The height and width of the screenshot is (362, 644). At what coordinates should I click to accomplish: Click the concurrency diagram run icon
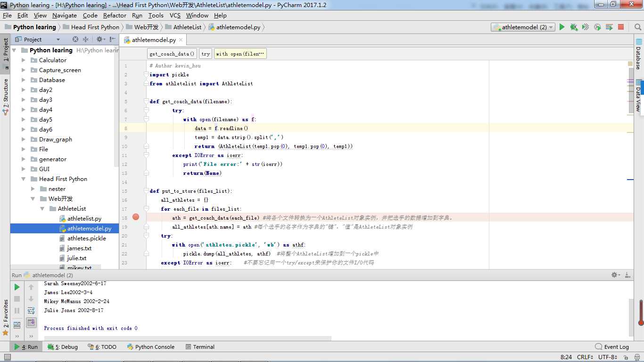[609, 27]
